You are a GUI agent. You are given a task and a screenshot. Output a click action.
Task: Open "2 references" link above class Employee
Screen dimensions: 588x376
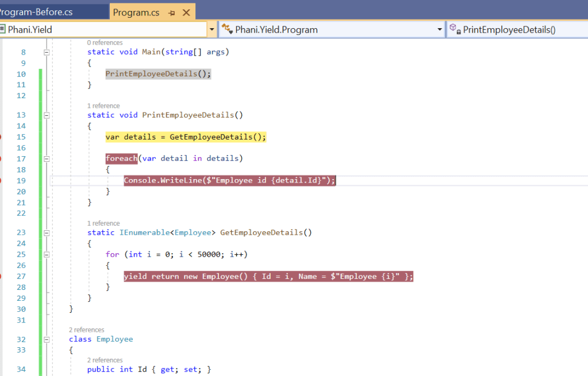point(87,330)
